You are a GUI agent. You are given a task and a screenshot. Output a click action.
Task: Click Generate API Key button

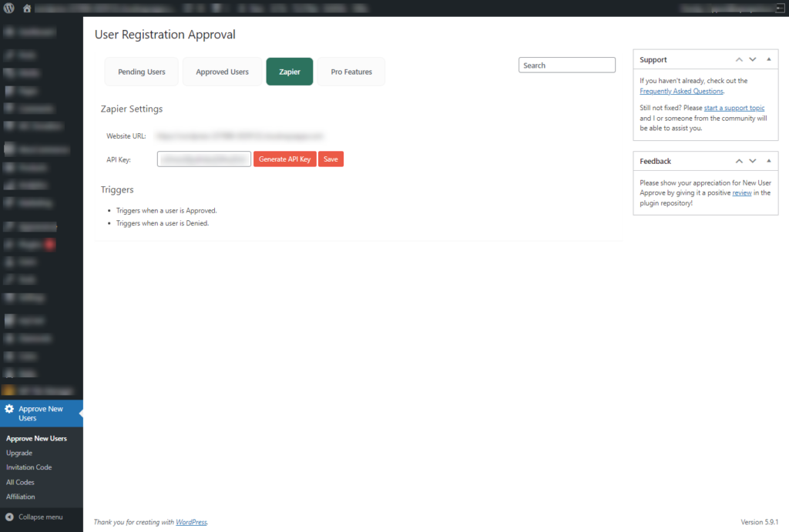click(285, 159)
